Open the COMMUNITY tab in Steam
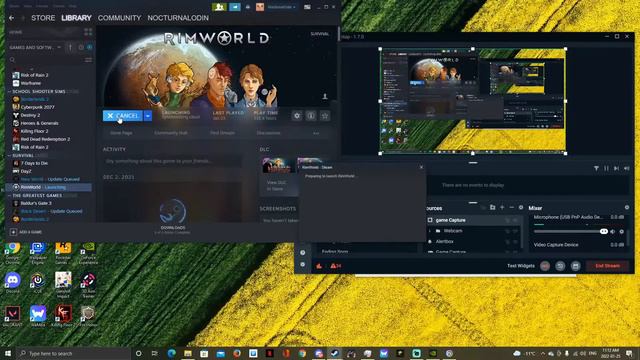Viewport: 640px width, 360px height. [x=119, y=18]
